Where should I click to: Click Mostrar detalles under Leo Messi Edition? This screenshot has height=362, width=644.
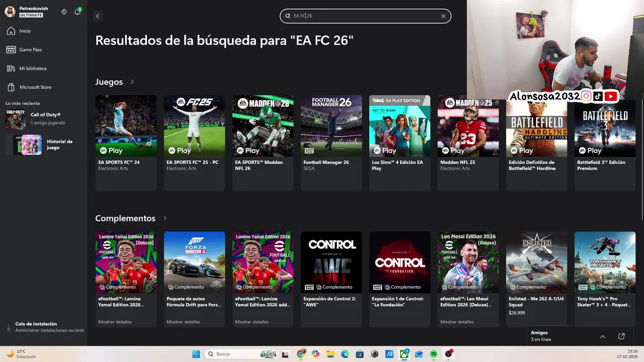click(457, 322)
